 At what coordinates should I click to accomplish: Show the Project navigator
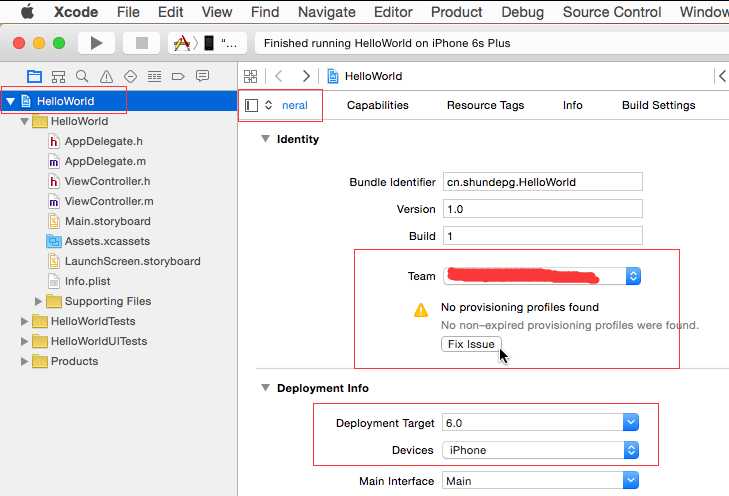(34, 76)
